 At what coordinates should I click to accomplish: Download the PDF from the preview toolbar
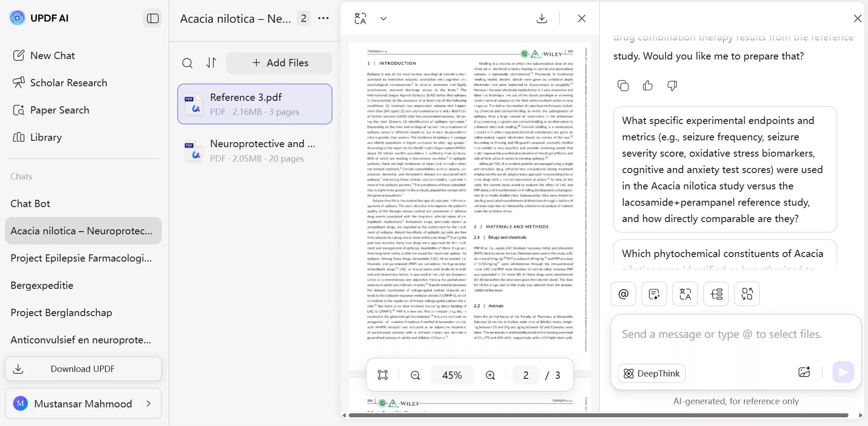[x=542, y=18]
